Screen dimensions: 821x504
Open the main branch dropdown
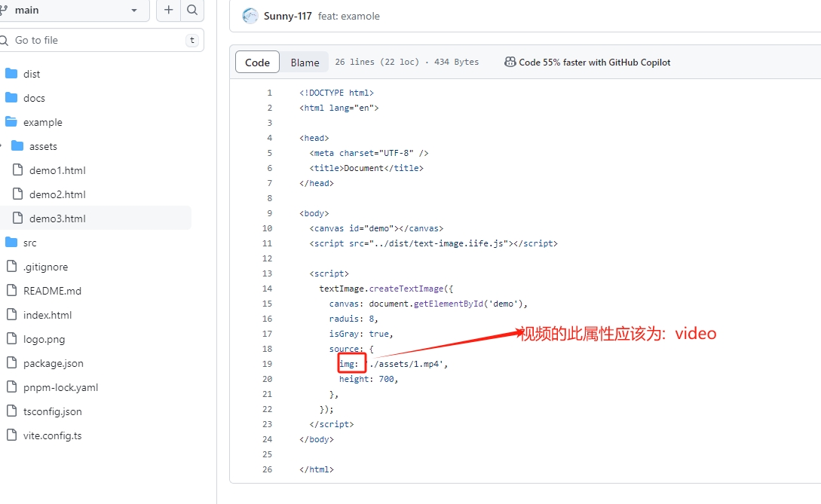(73, 10)
